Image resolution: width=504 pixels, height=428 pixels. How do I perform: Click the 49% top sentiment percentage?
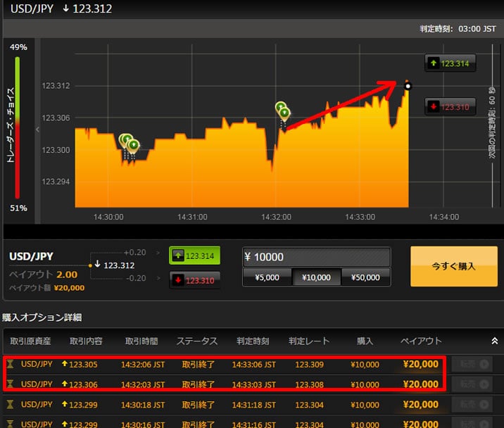pyautogui.click(x=18, y=47)
